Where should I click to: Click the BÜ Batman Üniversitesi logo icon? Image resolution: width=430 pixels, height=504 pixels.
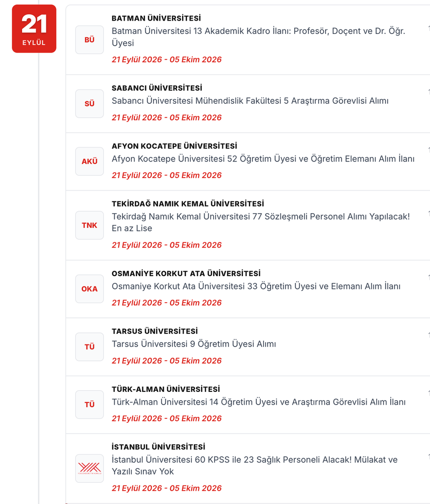pyautogui.click(x=90, y=40)
